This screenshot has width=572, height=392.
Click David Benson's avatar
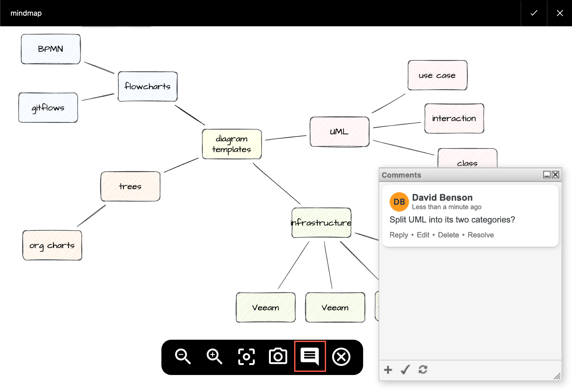pyautogui.click(x=399, y=202)
